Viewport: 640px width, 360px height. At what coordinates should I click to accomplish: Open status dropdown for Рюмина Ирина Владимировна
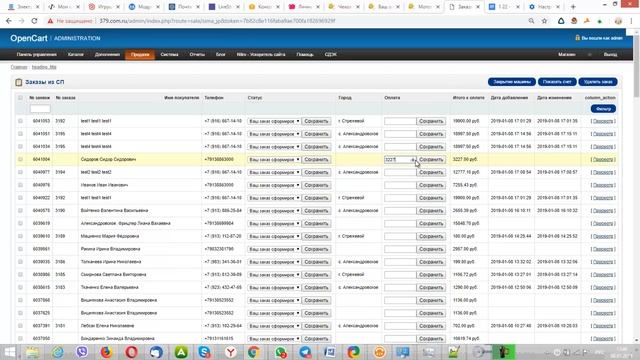[274, 249]
